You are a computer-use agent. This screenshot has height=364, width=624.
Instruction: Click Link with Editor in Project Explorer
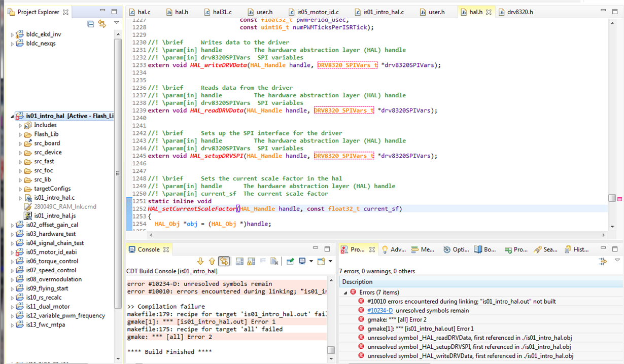coord(101,24)
